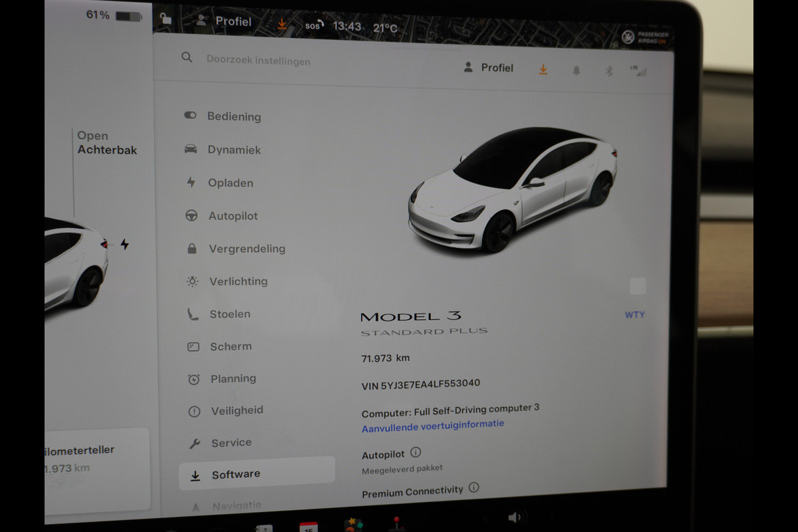The height and width of the screenshot is (532, 798).
Task: Open the colorful Toybox app in the dock
Action: coord(353,525)
